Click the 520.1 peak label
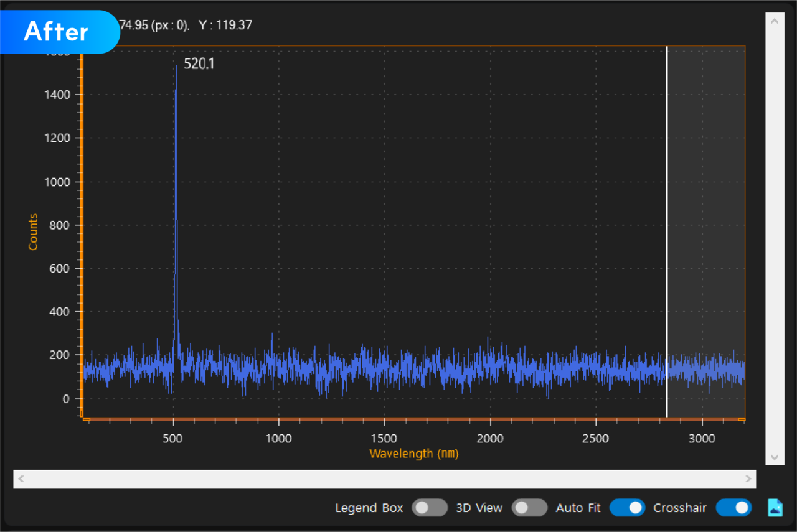This screenshot has height=532, width=797. pos(199,63)
